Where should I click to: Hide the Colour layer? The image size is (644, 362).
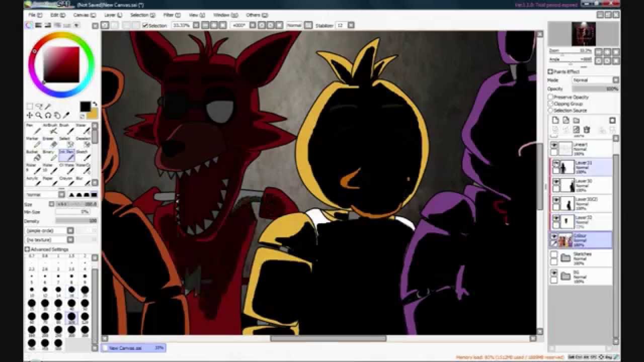[x=554, y=236]
